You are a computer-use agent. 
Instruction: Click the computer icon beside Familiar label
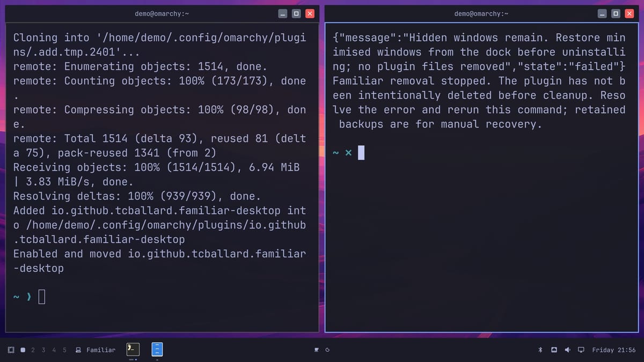point(78,350)
